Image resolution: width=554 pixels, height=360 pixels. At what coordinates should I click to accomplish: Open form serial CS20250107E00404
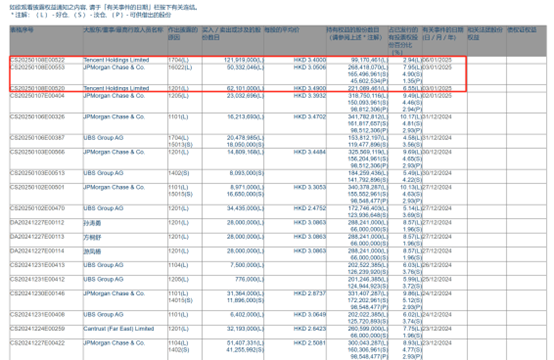(x=37, y=95)
